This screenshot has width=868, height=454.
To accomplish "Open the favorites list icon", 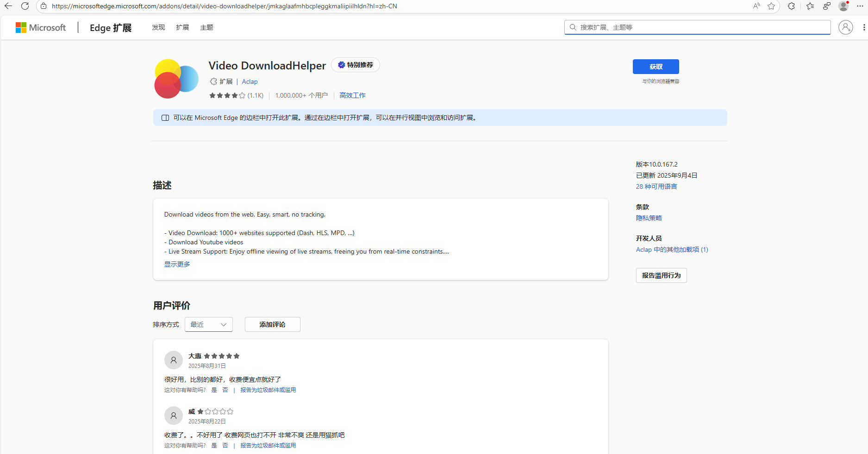I will [x=810, y=6].
